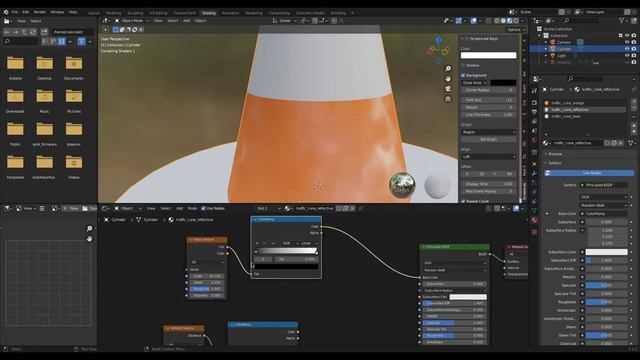Click the Principled BSDF node header

click(455, 247)
